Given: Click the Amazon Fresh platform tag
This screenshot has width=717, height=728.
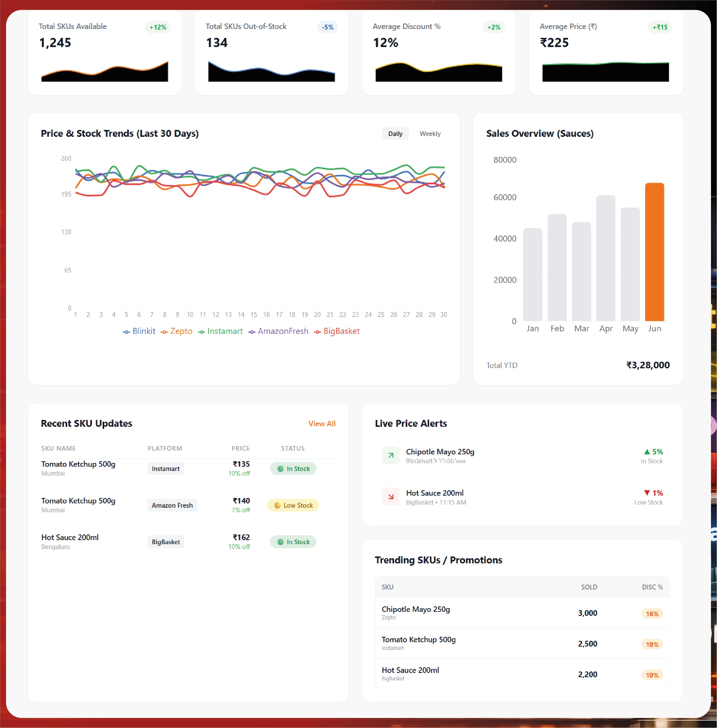Looking at the screenshot, I should (x=172, y=505).
